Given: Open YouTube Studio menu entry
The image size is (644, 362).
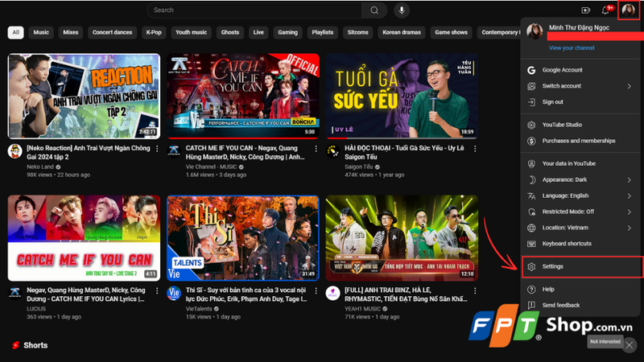Looking at the screenshot, I should [x=580, y=125].
